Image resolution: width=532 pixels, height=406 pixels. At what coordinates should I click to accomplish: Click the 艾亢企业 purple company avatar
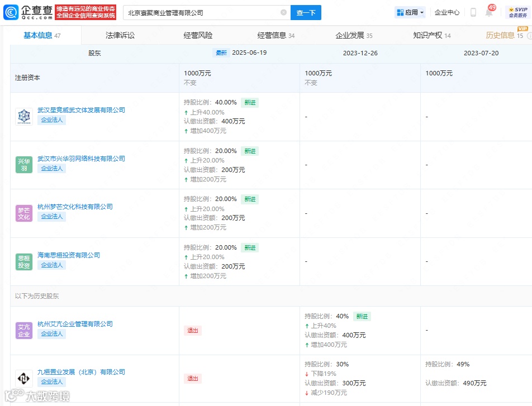[x=24, y=331]
